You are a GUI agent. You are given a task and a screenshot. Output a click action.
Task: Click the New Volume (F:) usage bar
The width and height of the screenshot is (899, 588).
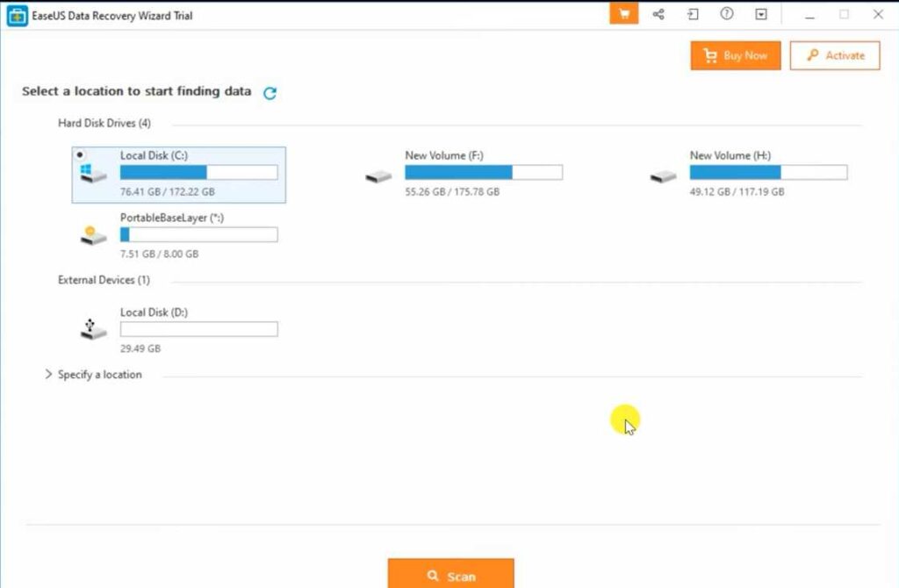484,173
